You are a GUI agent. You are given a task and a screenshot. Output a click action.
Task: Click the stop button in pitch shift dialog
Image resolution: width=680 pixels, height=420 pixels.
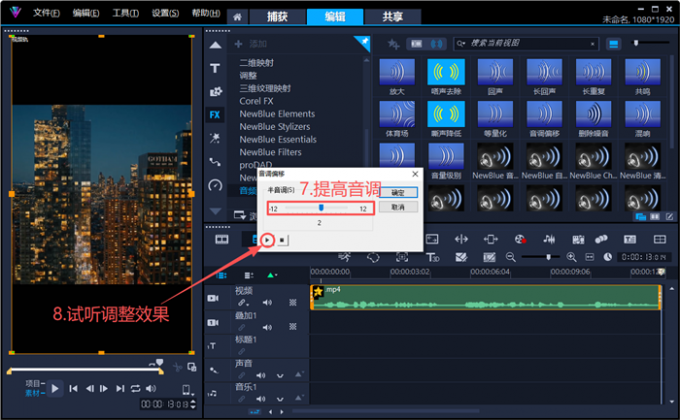[282, 240]
